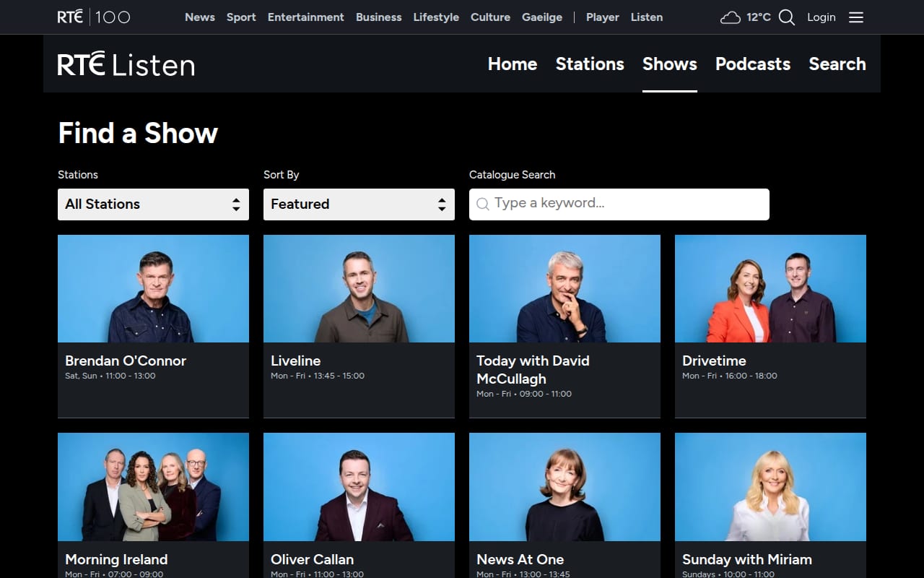
Task: Click search icon inside Catalogue Search field
Action: pos(483,204)
